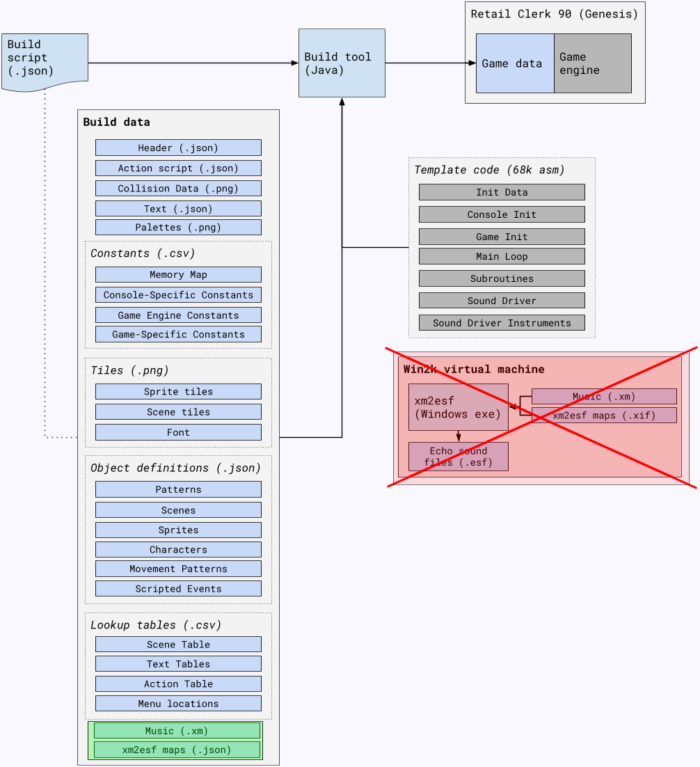The width and height of the screenshot is (700, 767).
Task: Click the Header (.json) box
Action: tap(178, 148)
